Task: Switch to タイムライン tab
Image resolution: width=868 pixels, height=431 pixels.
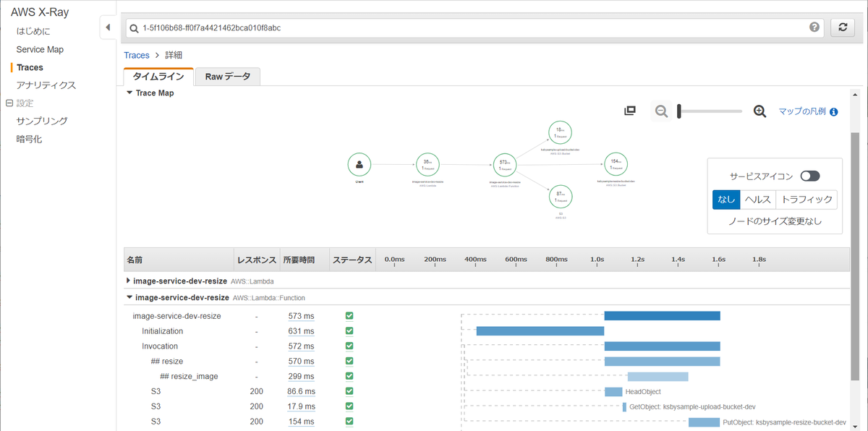Action: coord(158,77)
